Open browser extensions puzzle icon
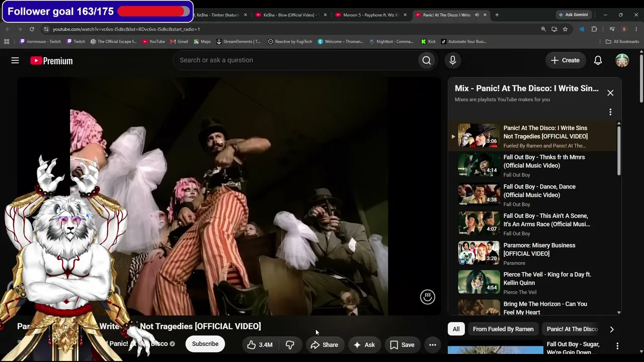Screen dimensions: 644x362 tap(594, 29)
